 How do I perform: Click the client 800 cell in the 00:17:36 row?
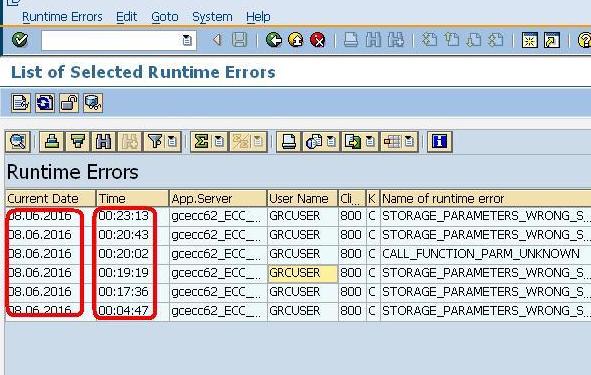click(x=351, y=292)
